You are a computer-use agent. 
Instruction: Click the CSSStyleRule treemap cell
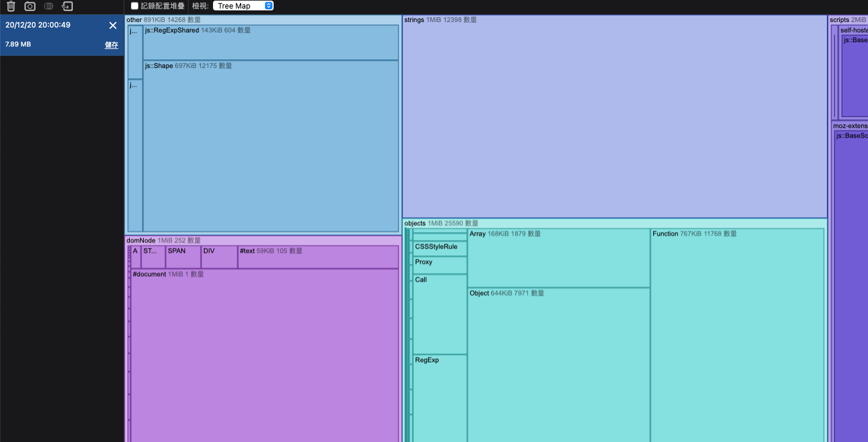click(440, 249)
